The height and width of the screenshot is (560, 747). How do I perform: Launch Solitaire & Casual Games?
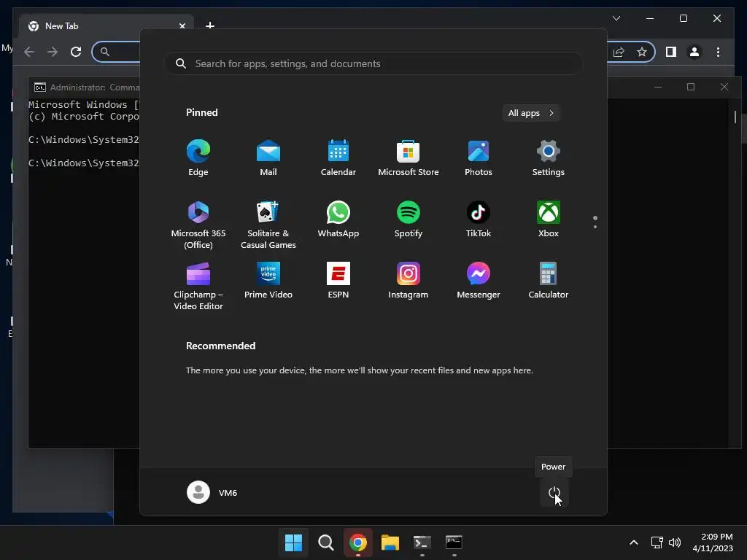pyautogui.click(x=268, y=225)
